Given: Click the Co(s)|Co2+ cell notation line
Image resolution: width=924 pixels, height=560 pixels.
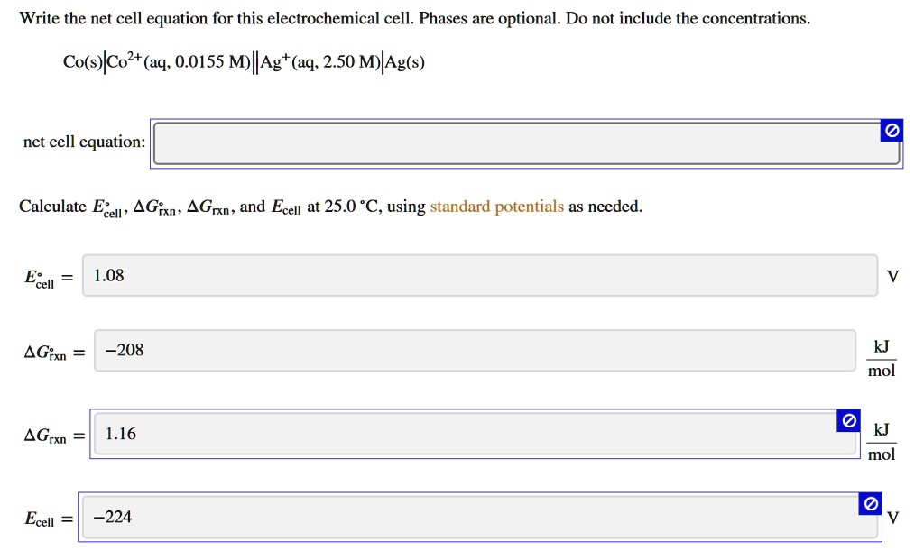Looking at the screenshot, I should (244, 62).
